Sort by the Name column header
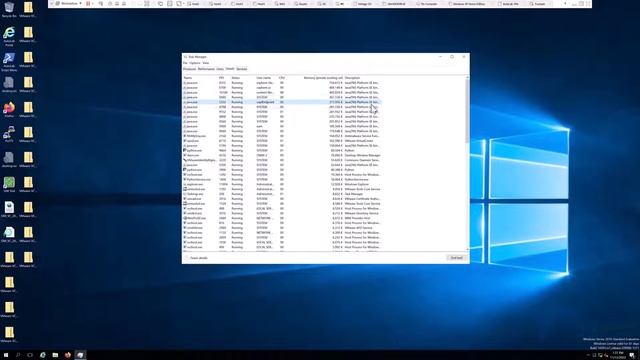The image size is (640, 360). click(188, 78)
